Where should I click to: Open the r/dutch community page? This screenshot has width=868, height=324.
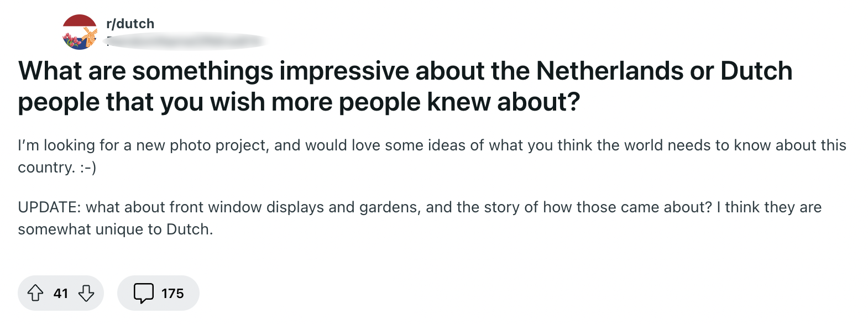(129, 23)
